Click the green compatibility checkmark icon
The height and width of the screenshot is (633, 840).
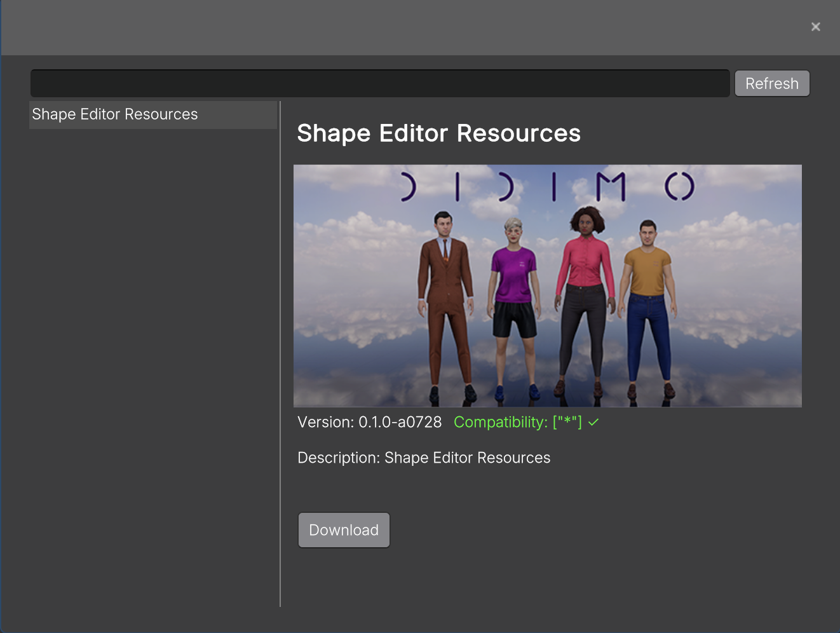pyautogui.click(x=593, y=423)
